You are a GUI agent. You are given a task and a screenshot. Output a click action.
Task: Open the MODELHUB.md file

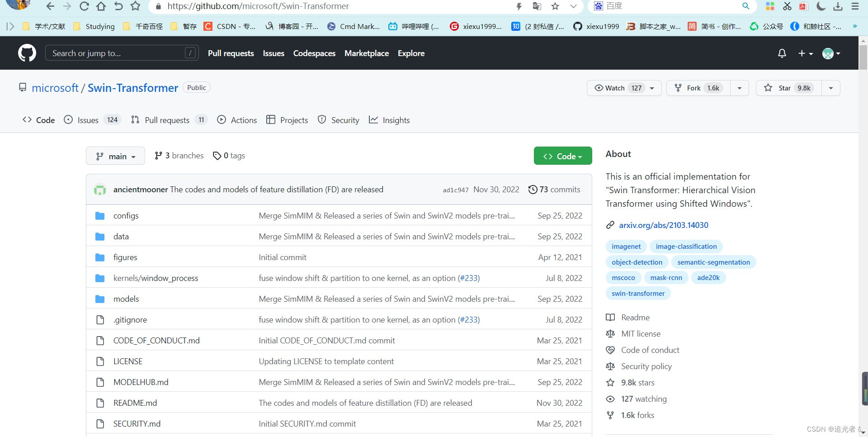(x=141, y=382)
